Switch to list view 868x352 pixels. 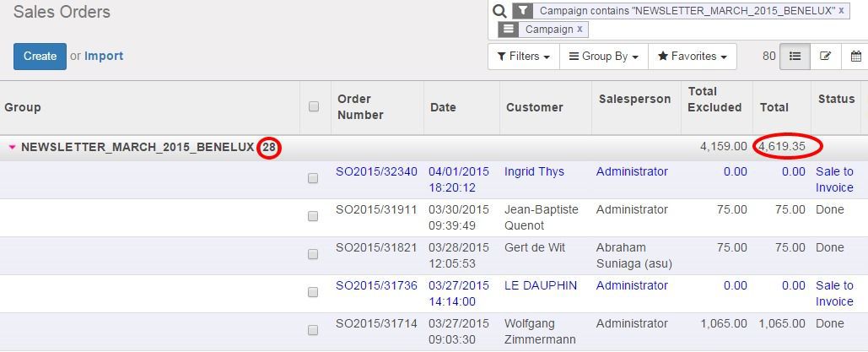[x=795, y=57]
